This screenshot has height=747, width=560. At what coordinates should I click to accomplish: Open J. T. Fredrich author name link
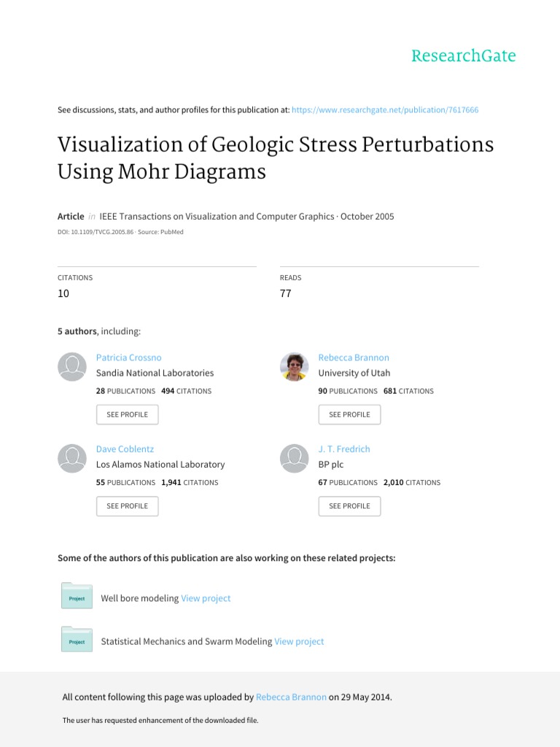tap(344, 449)
